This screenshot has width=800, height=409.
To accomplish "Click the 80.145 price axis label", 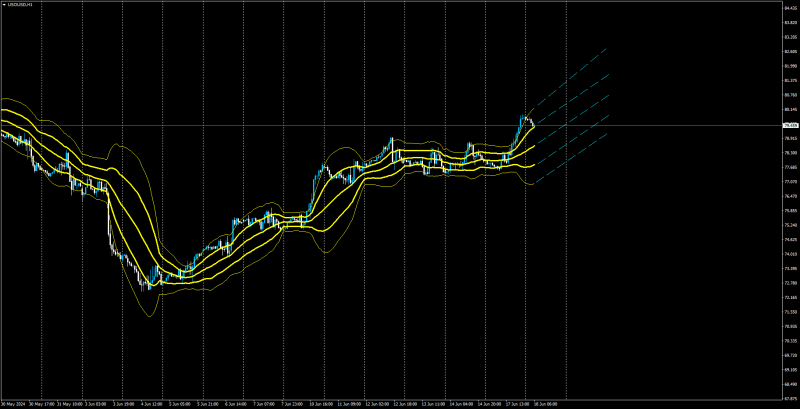I will [x=791, y=110].
